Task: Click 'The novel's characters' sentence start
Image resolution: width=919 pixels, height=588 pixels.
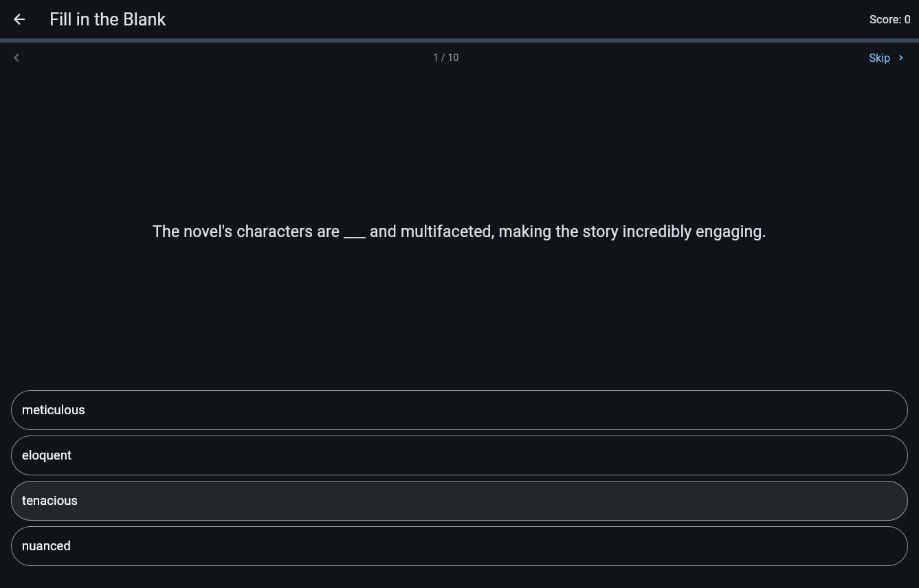Action: point(232,231)
